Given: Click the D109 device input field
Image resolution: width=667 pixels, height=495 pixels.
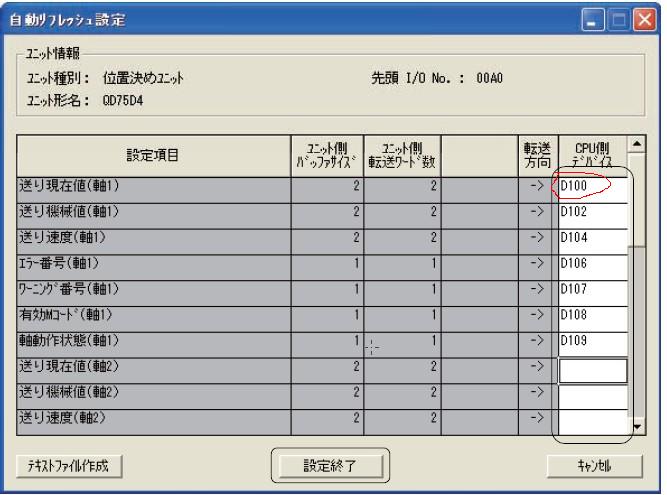Looking at the screenshot, I should pos(592,343).
